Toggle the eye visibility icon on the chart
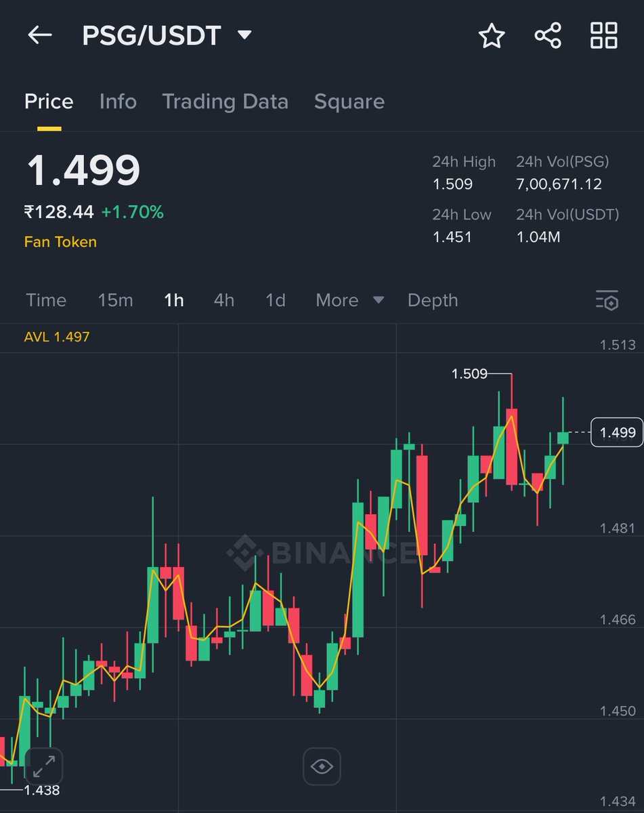The height and width of the screenshot is (813, 644). 322,766
